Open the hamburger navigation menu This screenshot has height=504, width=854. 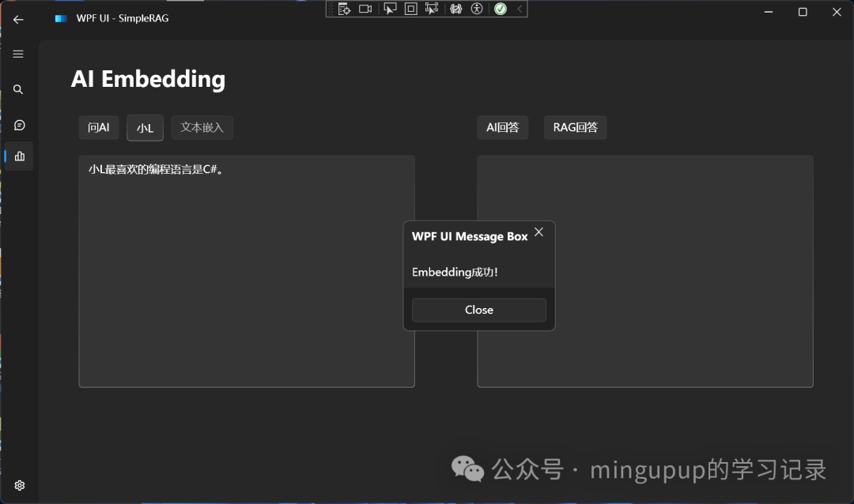tap(18, 54)
